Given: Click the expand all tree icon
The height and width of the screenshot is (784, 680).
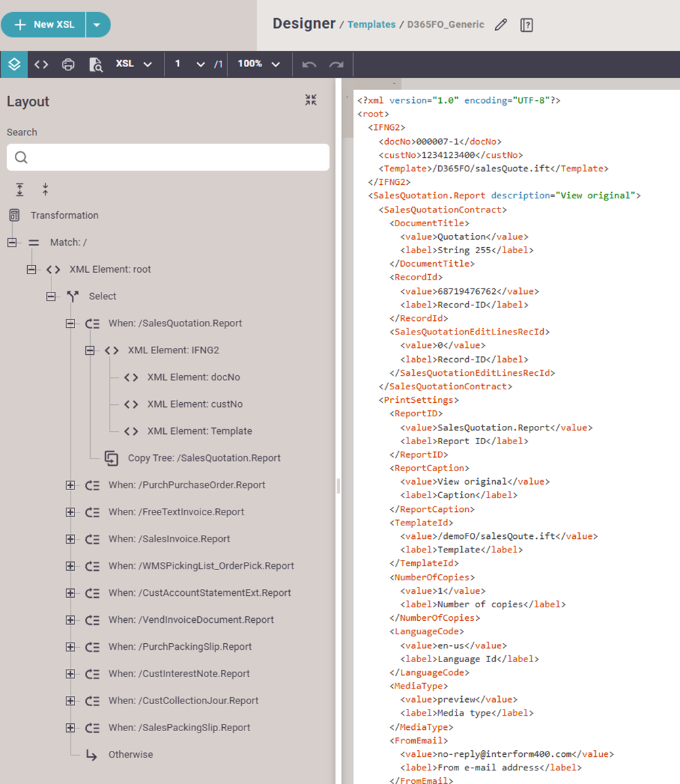Looking at the screenshot, I should coord(20,190).
